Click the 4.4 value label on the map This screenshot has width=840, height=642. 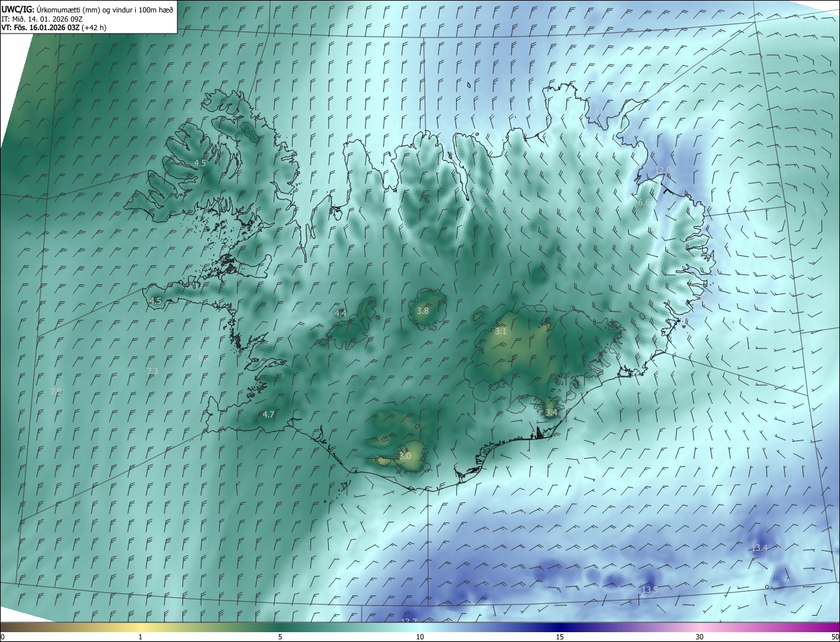[341, 314]
